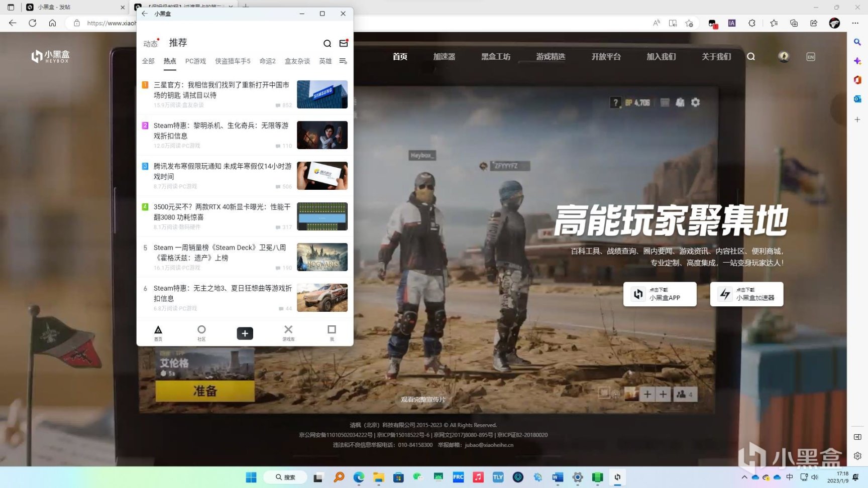868x488 pixels.
Task: Open the 我 profile icon in bottom bar
Action: (332, 333)
